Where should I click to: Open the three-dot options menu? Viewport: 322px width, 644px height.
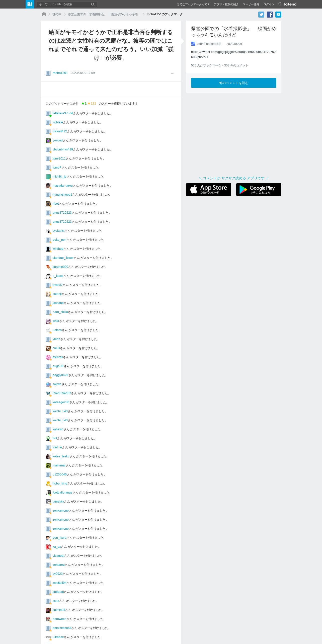(173, 73)
